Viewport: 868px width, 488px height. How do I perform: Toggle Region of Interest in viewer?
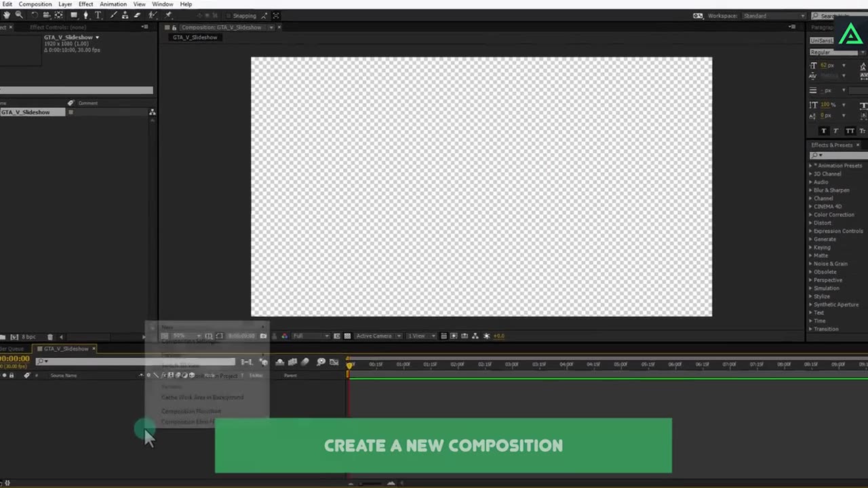point(337,335)
